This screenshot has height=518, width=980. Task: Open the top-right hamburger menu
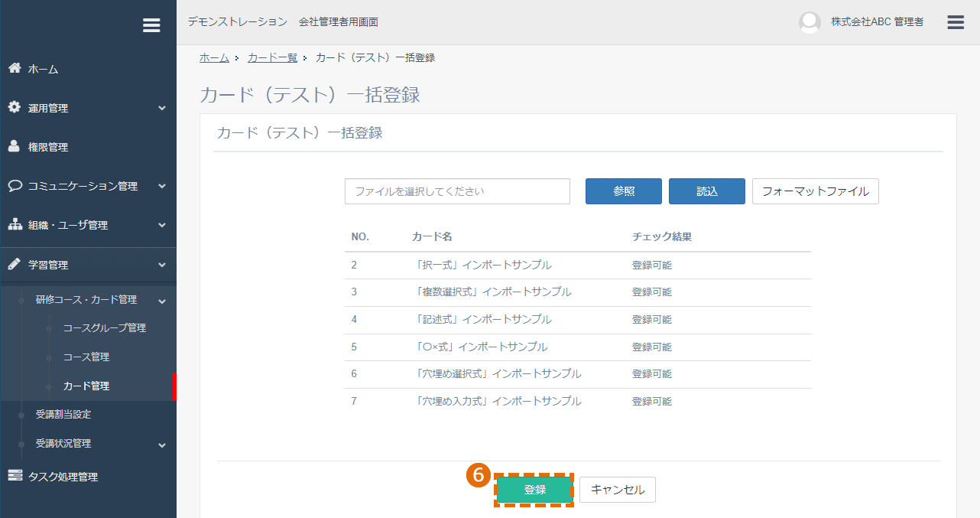pyautogui.click(x=956, y=22)
